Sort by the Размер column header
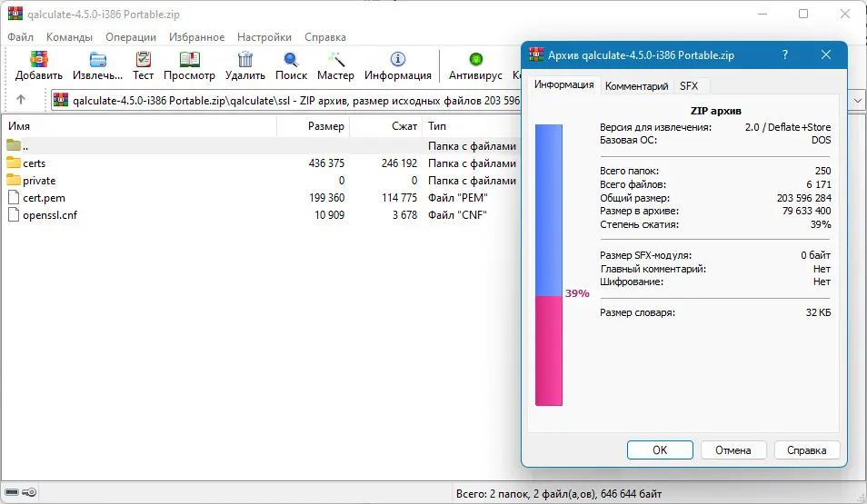This screenshot has width=867, height=504. (x=313, y=126)
